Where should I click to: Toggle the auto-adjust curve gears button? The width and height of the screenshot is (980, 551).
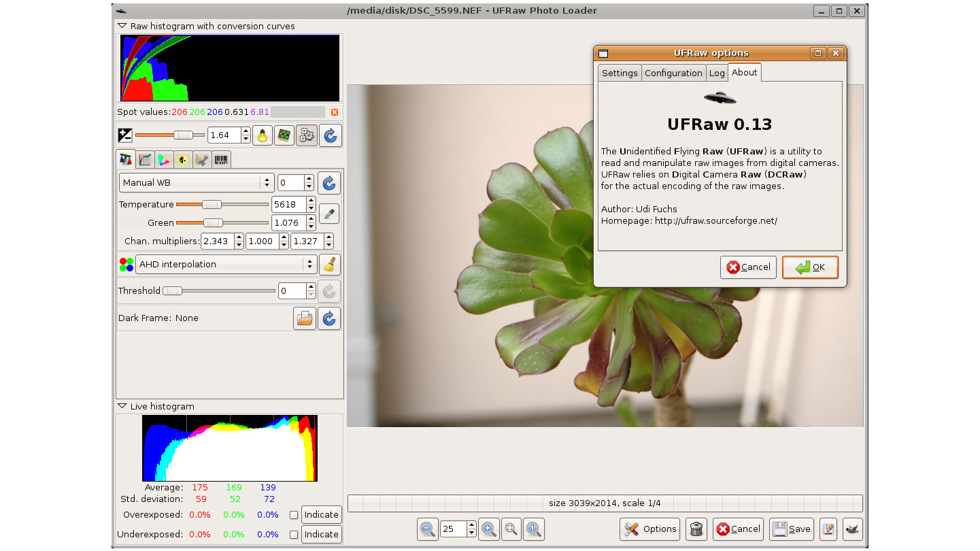coord(307,135)
